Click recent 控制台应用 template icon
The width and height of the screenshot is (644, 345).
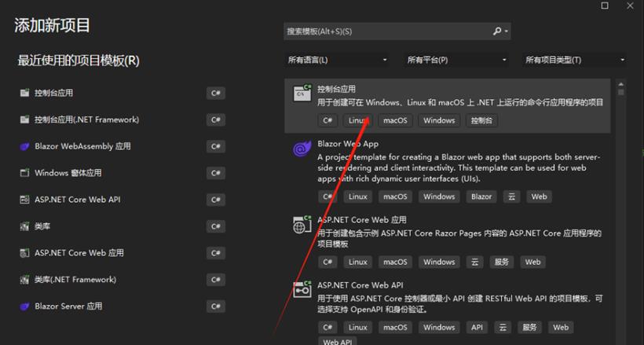(x=24, y=93)
